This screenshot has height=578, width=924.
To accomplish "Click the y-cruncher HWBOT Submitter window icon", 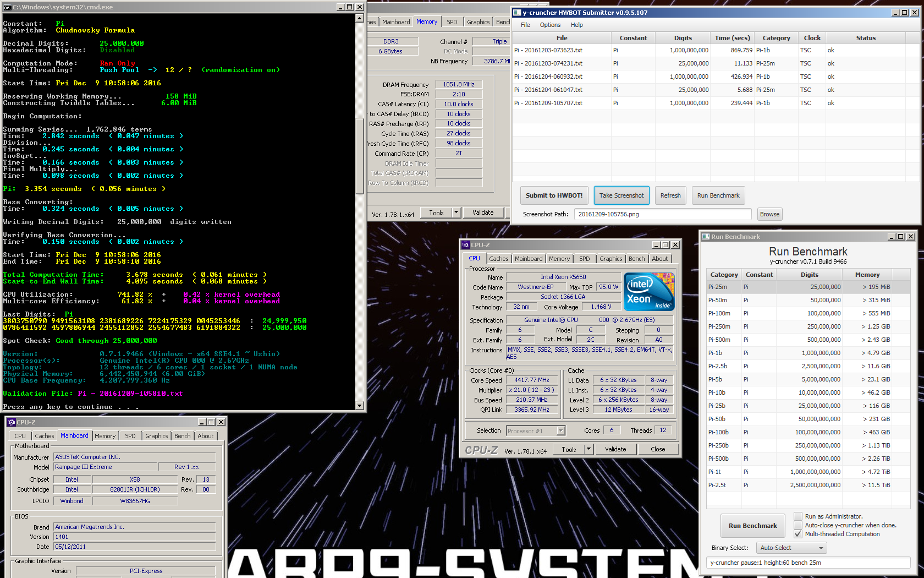I will click(516, 13).
